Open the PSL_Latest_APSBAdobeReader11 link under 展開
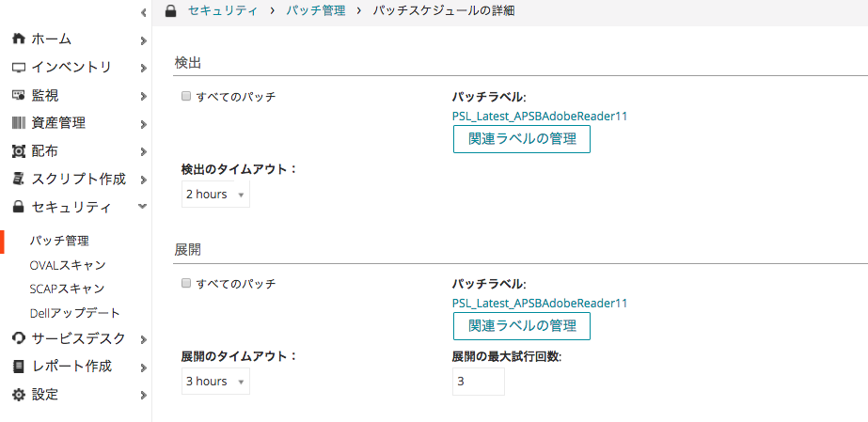The height and width of the screenshot is (422, 868). tap(540, 303)
